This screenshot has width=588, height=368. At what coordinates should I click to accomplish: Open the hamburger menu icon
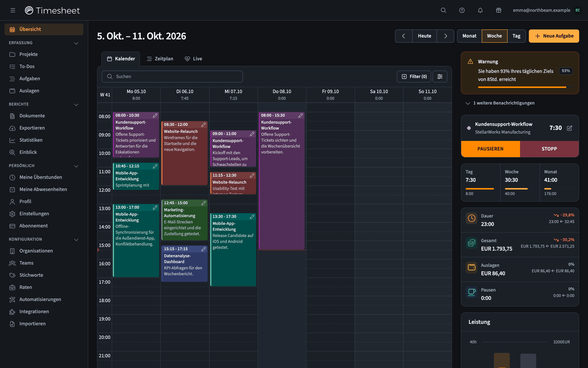pyautogui.click(x=13, y=10)
